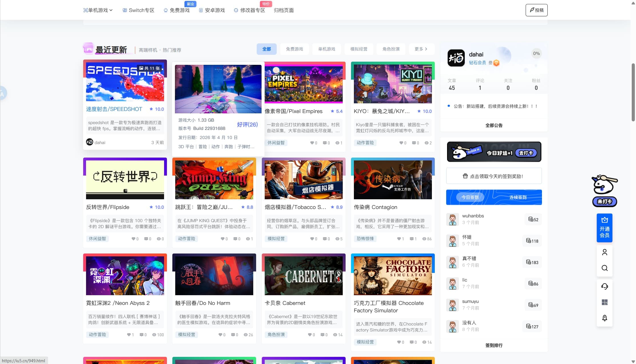Switch to the 角色扮演 filter tab
The height and width of the screenshot is (364, 636).
click(391, 49)
